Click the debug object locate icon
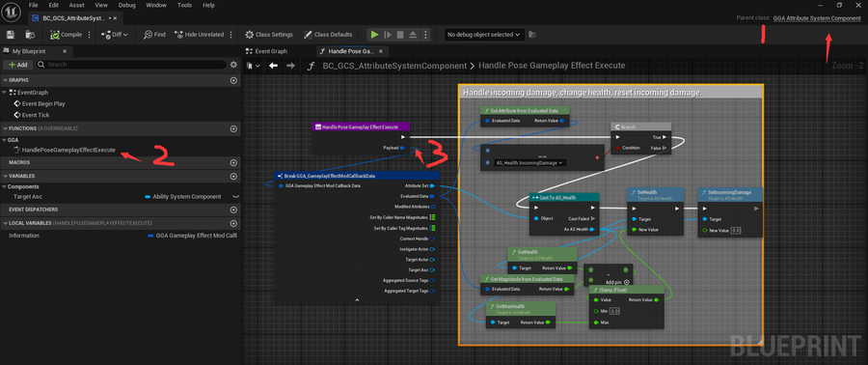 [x=532, y=35]
